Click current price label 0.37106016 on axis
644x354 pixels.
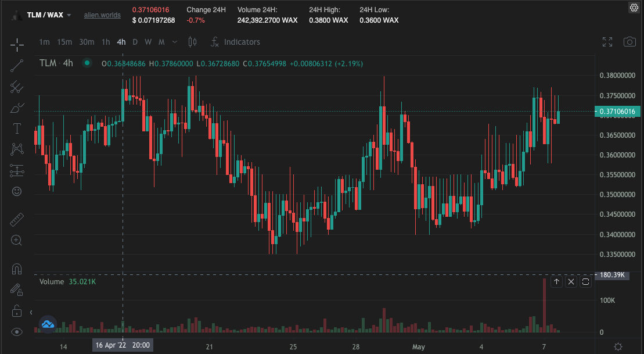pos(617,112)
